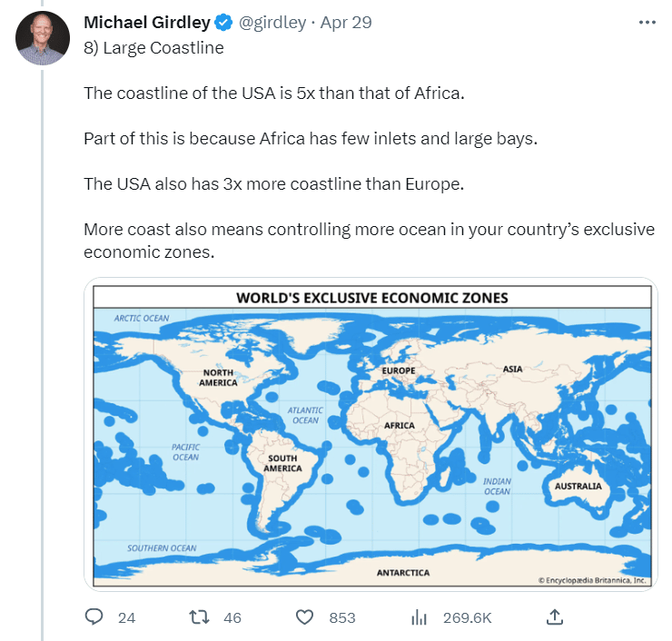Click the blue verified badge
The height and width of the screenshot is (641, 672).
click(223, 23)
